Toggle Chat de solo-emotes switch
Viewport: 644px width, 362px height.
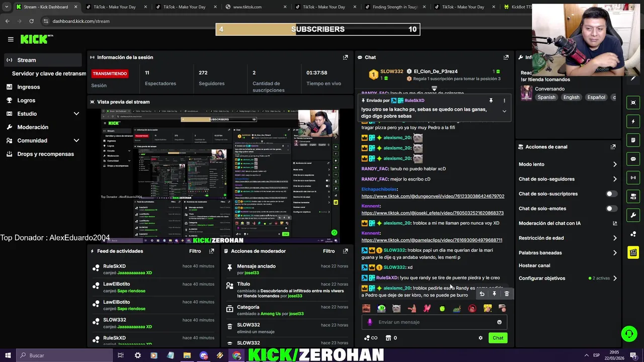pyautogui.click(x=611, y=208)
